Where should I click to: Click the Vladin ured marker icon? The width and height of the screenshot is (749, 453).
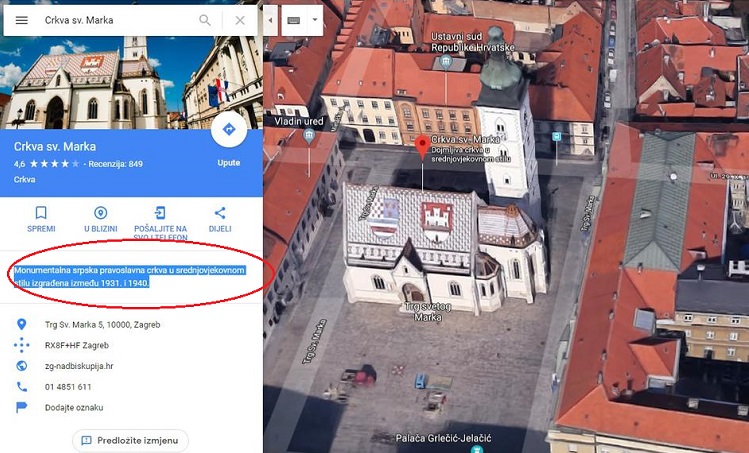[x=309, y=135]
